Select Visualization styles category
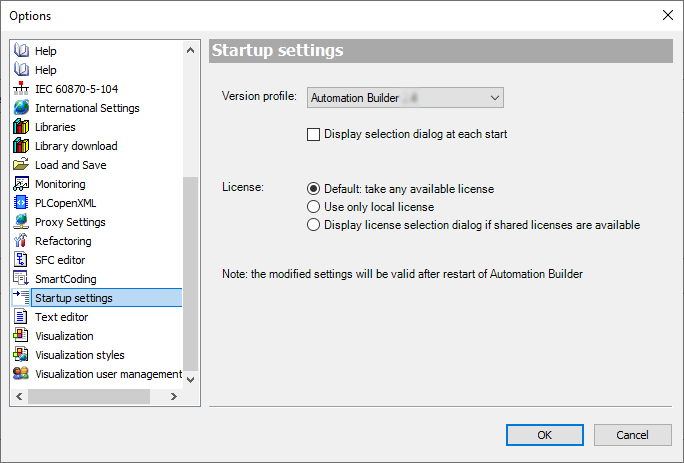Viewport: 684px width, 463px height. pyautogui.click(x=80, y=355)
